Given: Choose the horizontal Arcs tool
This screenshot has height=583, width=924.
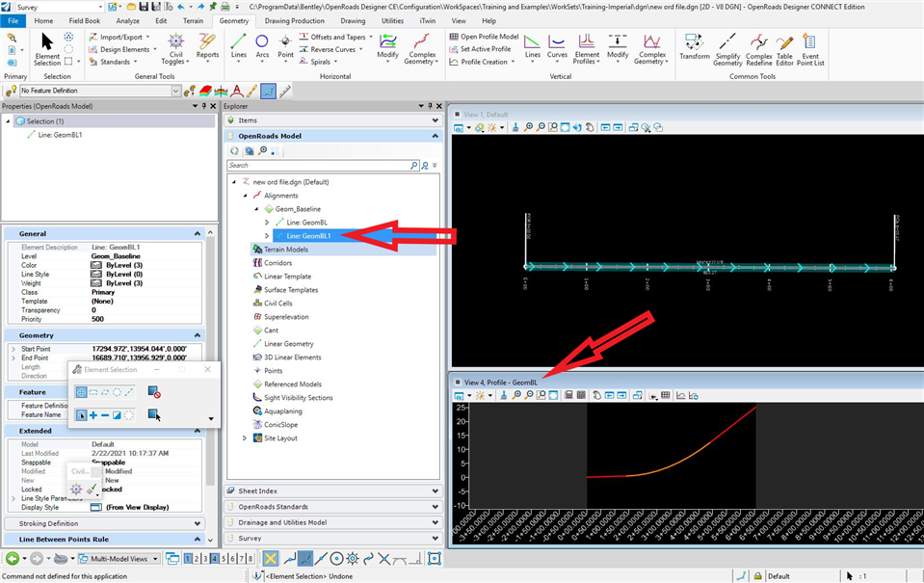Looking at the screenshot, I should click(262, 46).
